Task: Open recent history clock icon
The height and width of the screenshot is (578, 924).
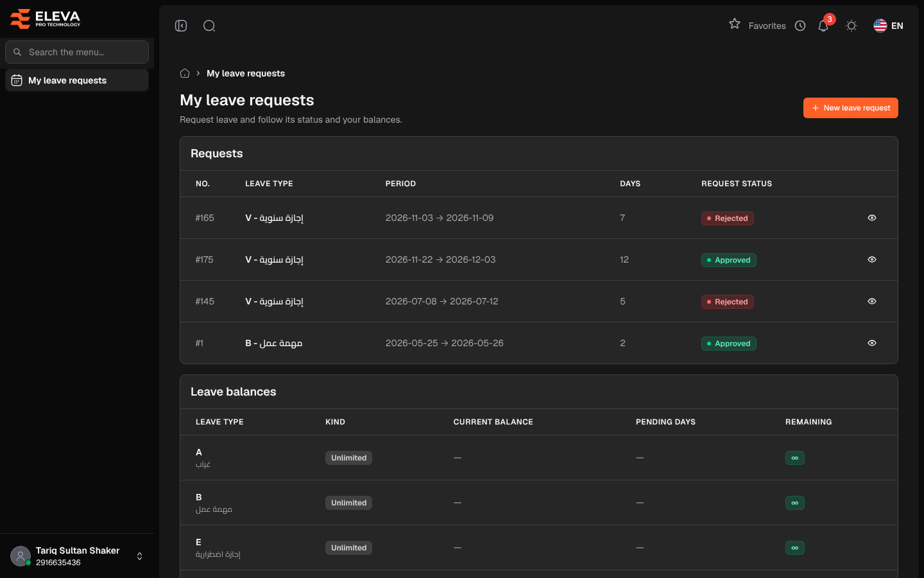Action: [x=800, y=26]
